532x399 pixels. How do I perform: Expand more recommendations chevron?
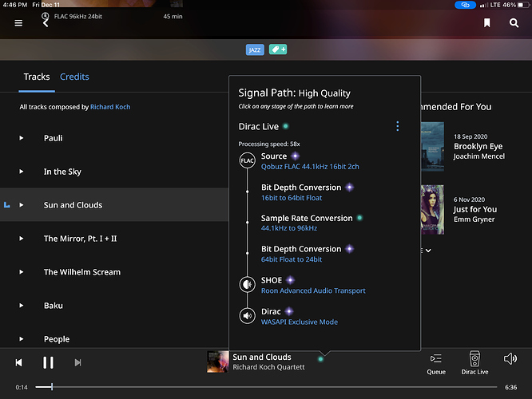428,251
